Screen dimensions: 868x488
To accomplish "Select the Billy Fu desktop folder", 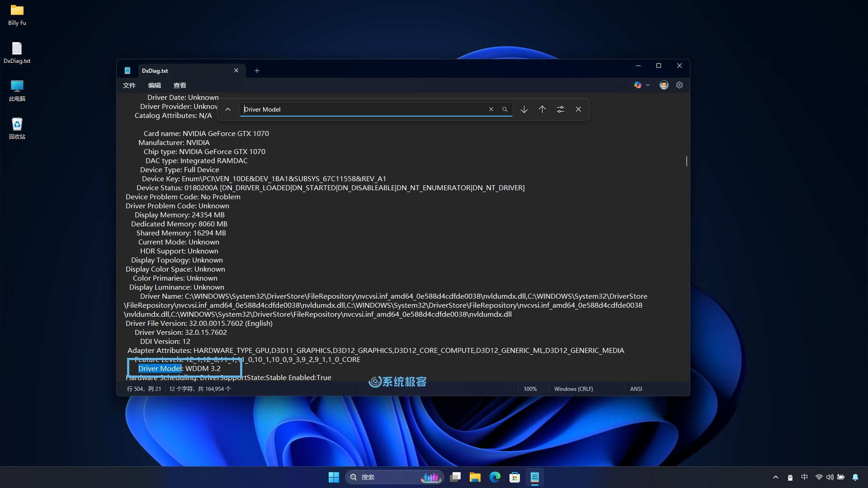I will [x=17, y=15].
